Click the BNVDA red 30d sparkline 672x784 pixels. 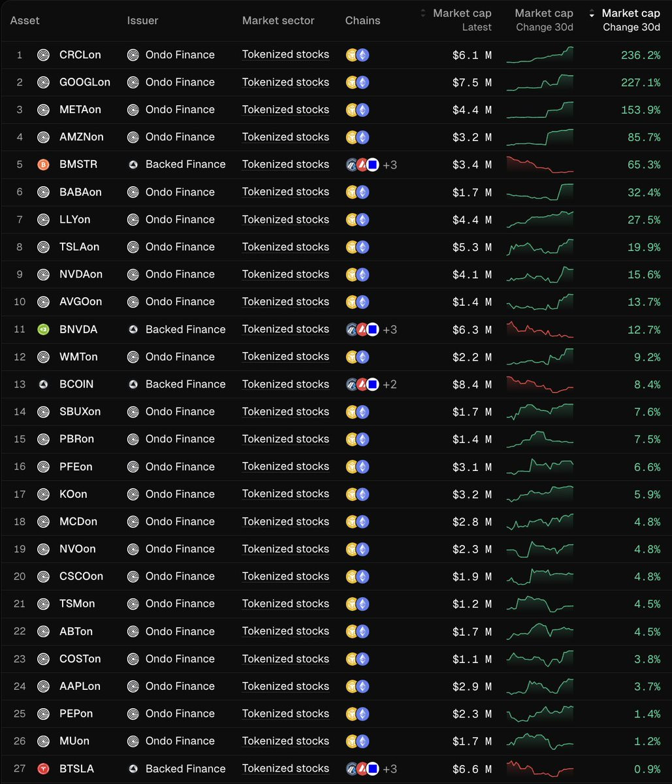pos(540,329)
